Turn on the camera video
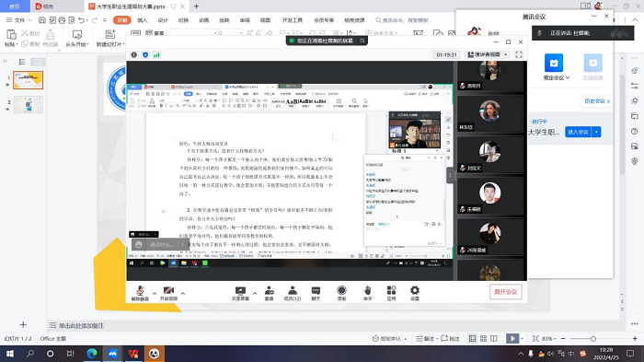This screenshot has width=644, height=362. (x=168, y=293)
